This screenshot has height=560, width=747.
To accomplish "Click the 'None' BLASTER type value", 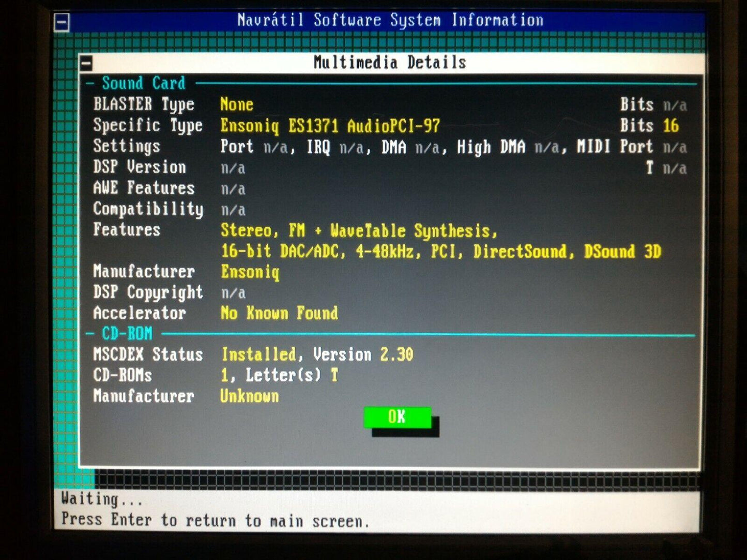I will [236, 104].
